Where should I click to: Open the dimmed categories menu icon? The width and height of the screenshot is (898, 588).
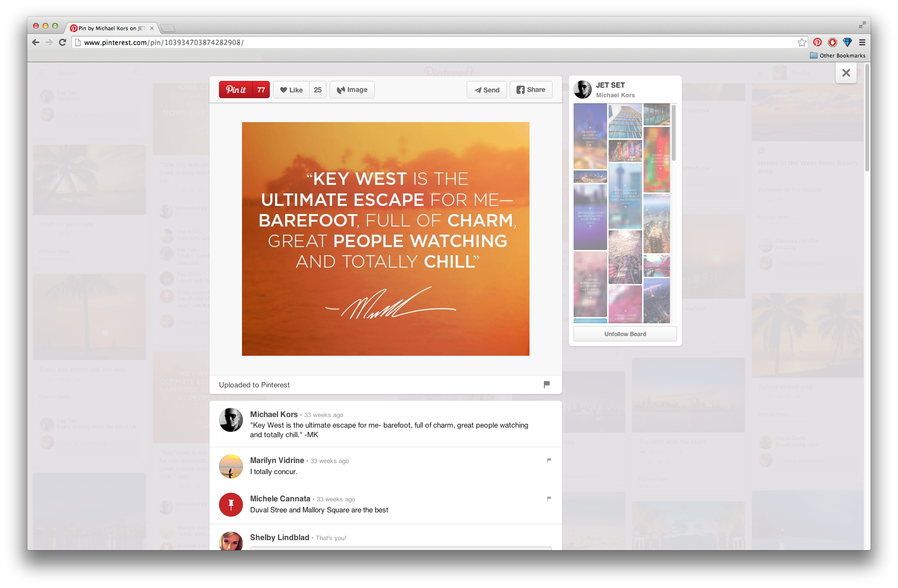[x=42, y=73]
